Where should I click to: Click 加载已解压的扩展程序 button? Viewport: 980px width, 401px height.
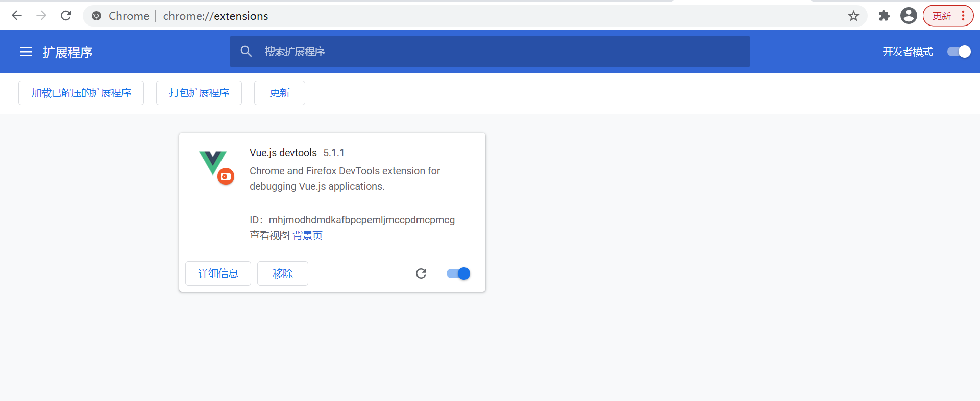point(81,93)
